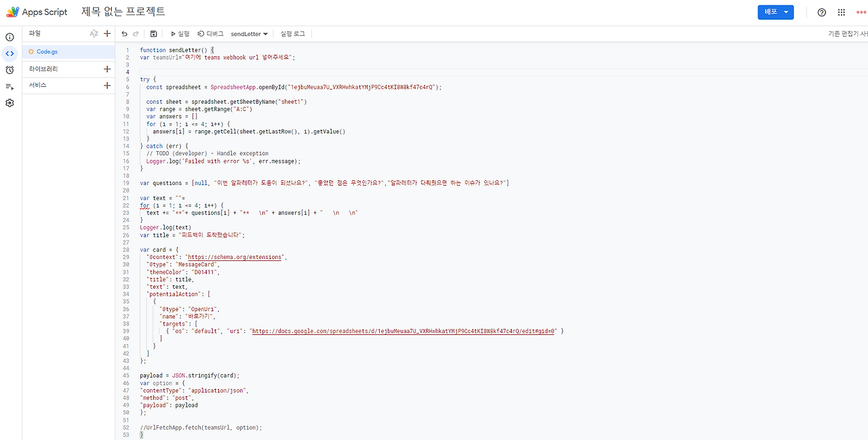Click the 'var teamsUrl' line
Screen dimensions: 868x440
click(x=218, y=57)
